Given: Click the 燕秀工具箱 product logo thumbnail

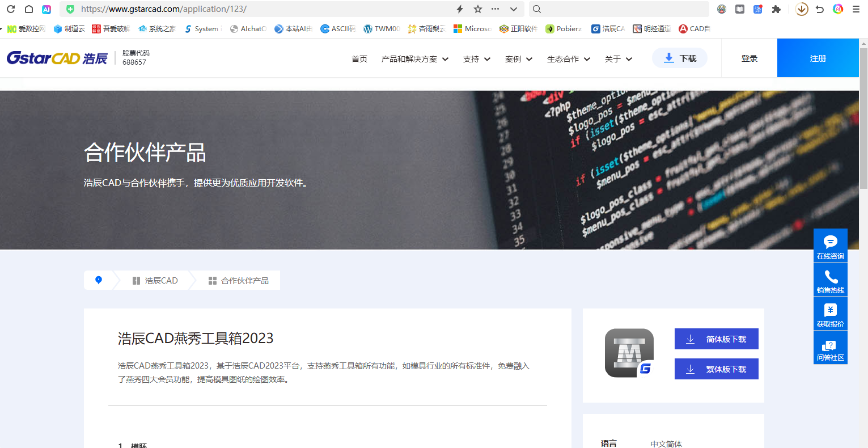Looking at the screenshot, I should pos(629,353).
